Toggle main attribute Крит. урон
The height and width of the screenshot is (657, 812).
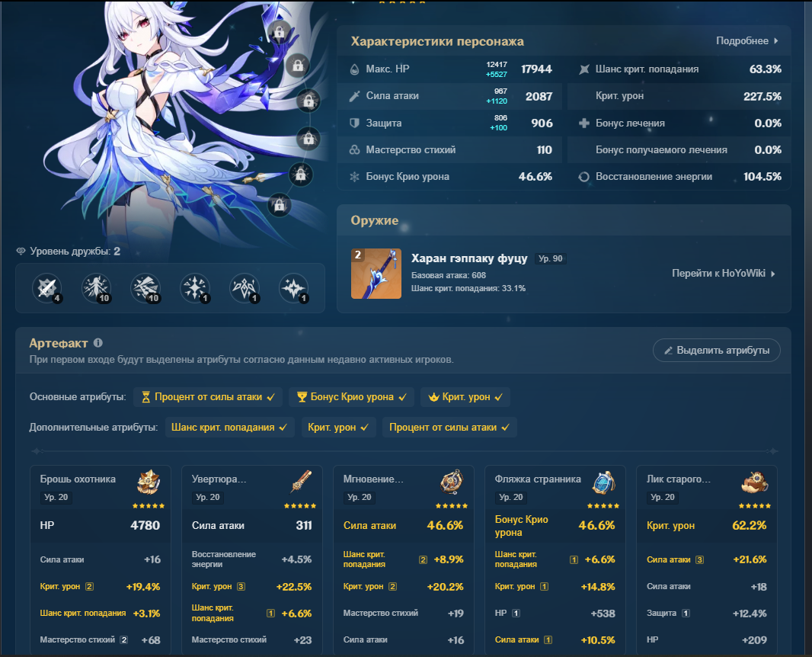tap(465, 397)
